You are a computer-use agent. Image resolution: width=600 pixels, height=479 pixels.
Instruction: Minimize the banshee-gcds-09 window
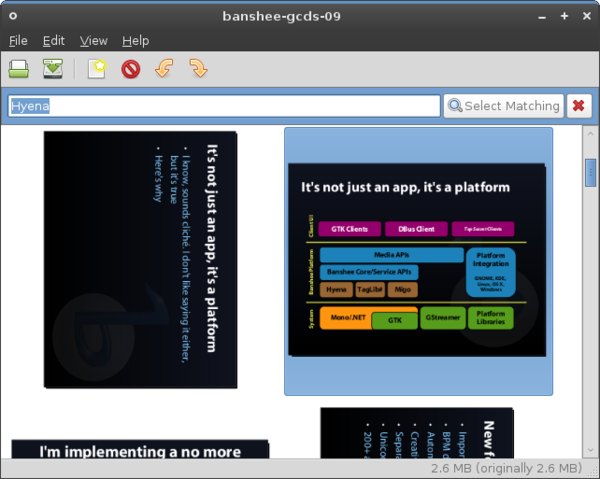542,17
